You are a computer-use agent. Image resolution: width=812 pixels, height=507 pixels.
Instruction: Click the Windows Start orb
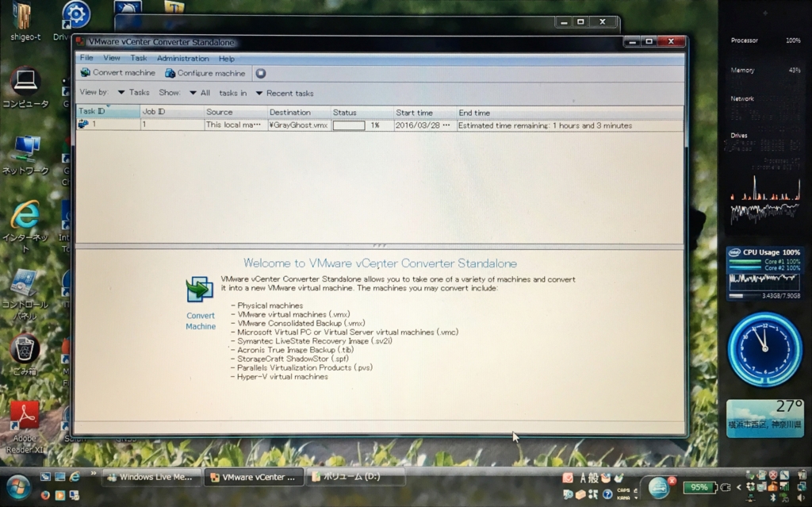click(18, 488)
